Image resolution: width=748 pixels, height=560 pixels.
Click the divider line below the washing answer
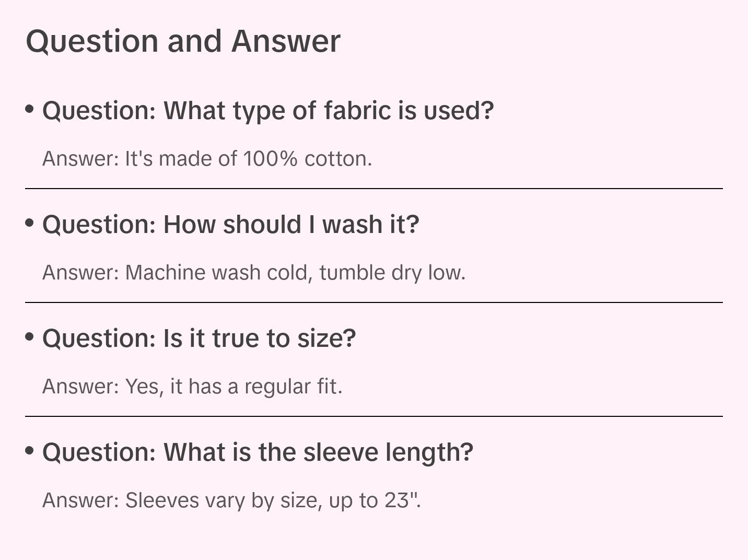pos(374,302)
